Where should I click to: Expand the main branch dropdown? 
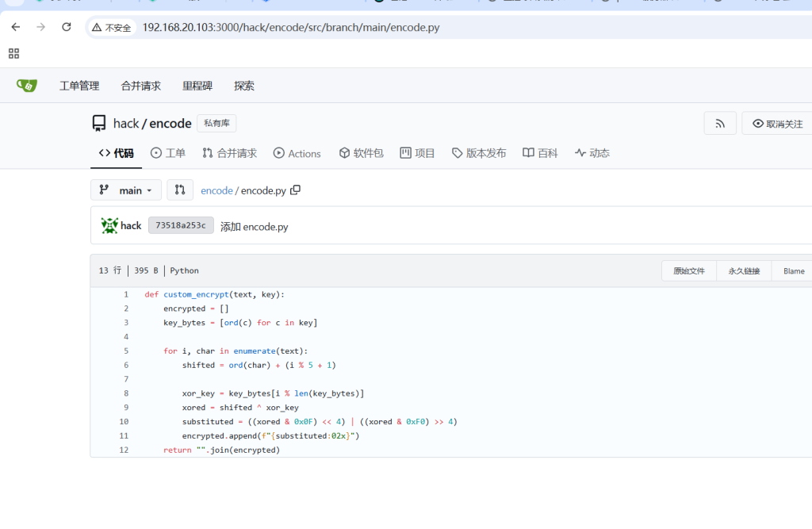(x=126, y=190)
